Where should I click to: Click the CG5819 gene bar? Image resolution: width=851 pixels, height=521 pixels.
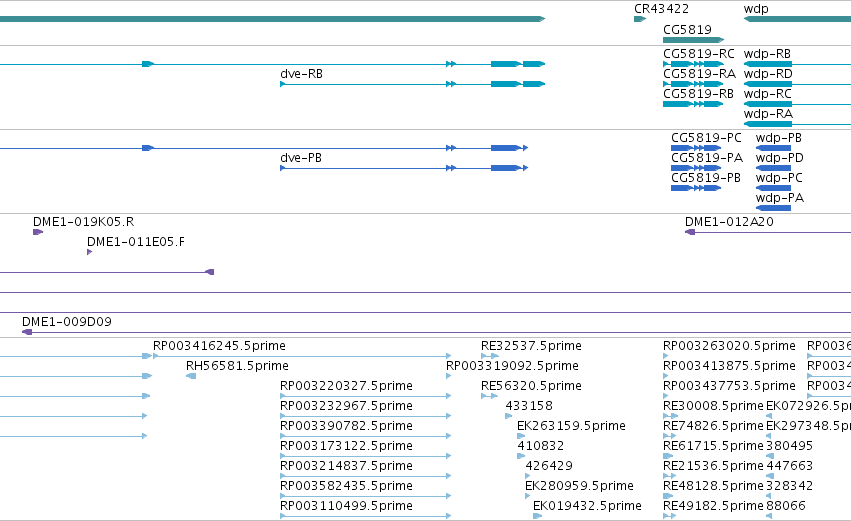[694, 40]
